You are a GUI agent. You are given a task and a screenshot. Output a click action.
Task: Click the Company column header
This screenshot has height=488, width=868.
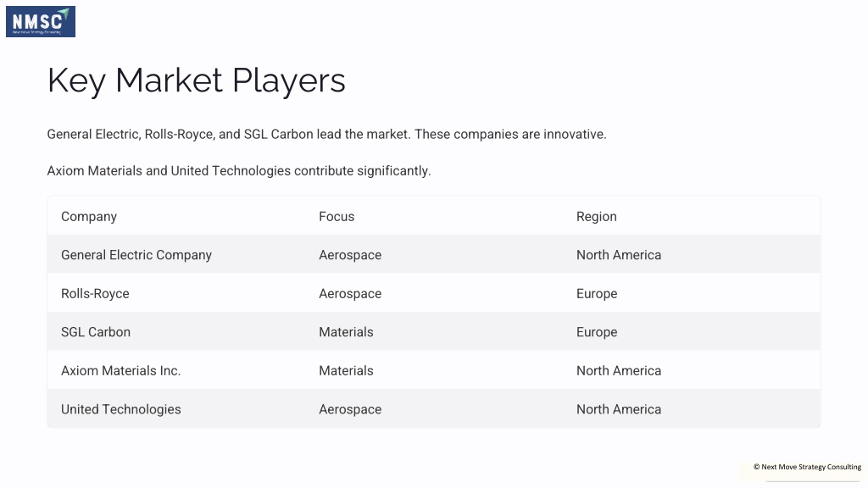[x=88, y=216]
